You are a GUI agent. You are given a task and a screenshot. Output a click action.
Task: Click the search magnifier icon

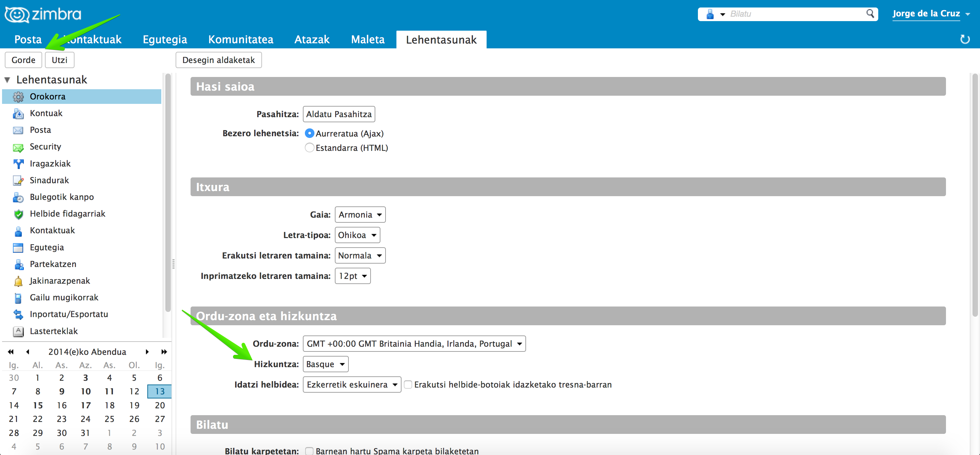[x=870, y=14]
